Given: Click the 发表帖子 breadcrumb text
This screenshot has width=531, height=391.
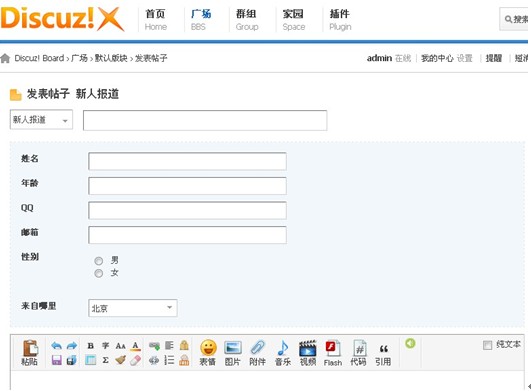Looking at the screenshot, I should tap(151, 58).
